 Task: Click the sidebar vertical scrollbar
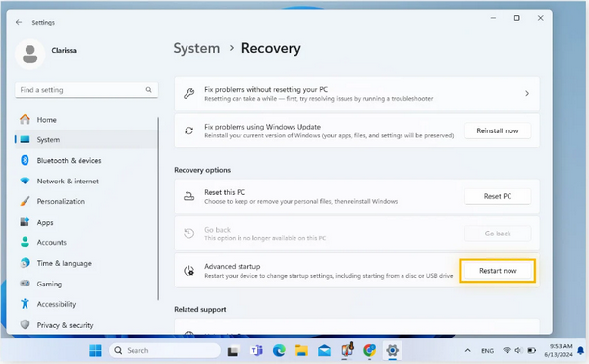click(158, 208)
